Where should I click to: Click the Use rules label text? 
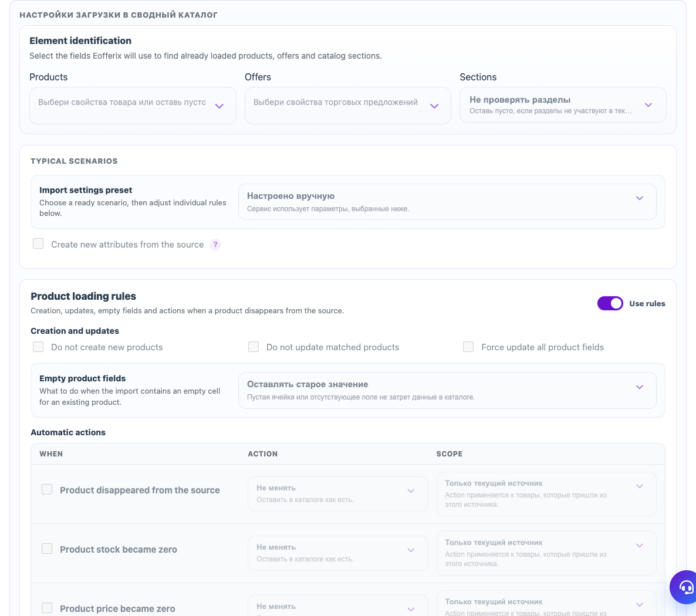coord(647,303)
